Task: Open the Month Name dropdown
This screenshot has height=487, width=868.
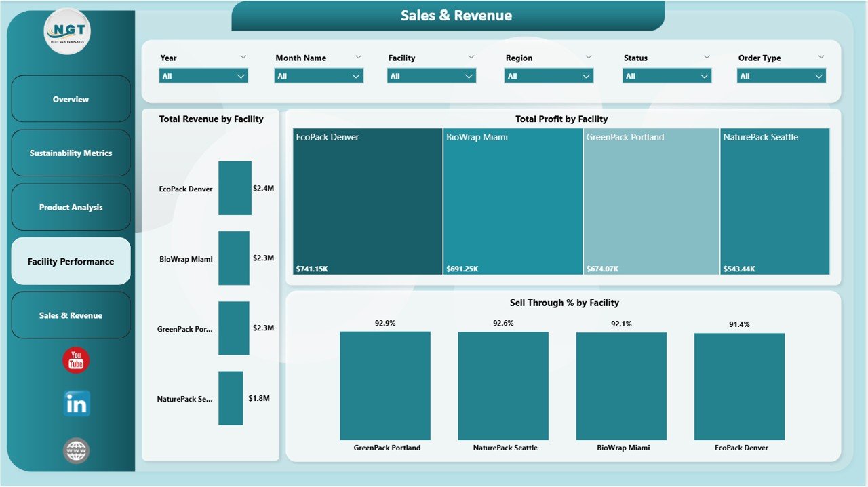Action: click(x=319, y=76)
